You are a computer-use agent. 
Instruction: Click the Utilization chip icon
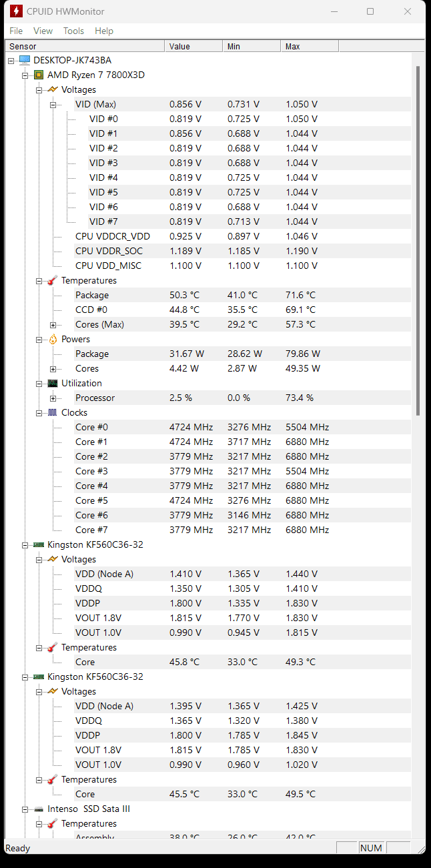click(53, 383)
